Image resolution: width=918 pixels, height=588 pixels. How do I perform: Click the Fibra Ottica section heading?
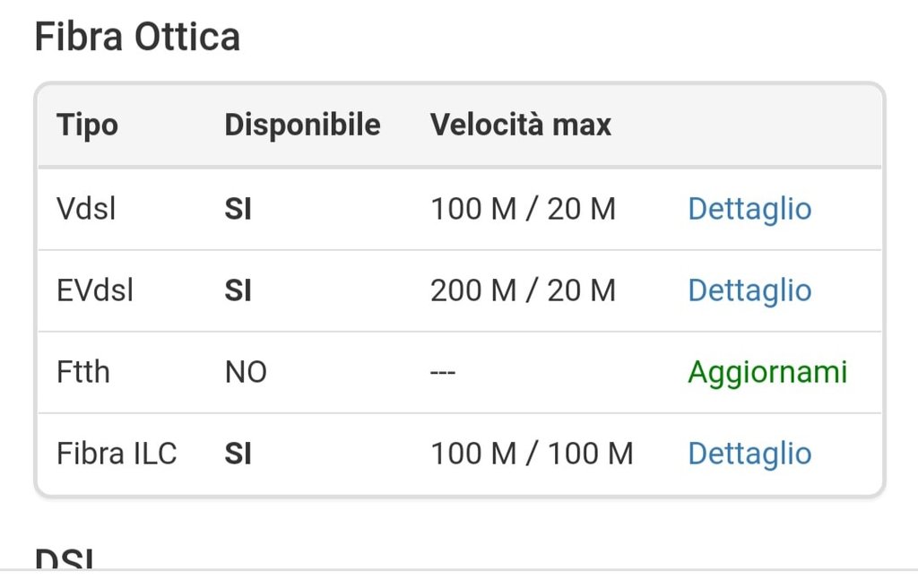137,37
